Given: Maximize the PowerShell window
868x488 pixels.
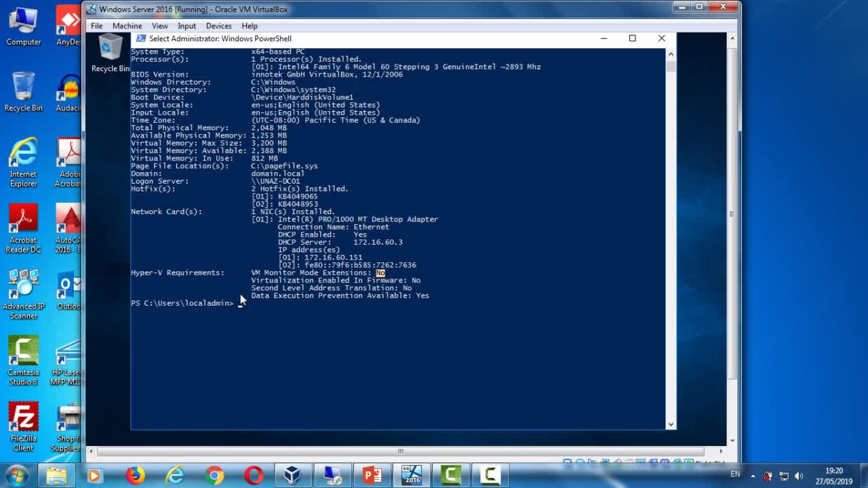Looking at the screenshot, I should pos(633,39).
